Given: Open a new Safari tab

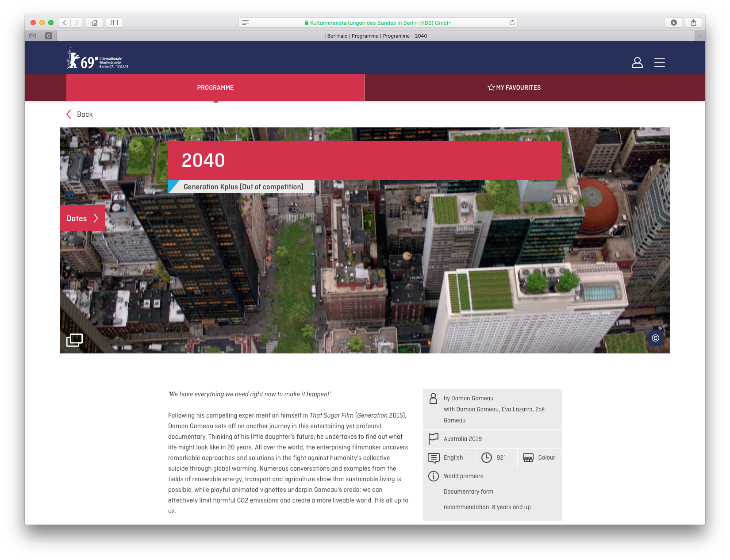Looking at the screenshot, I should click(x=699, y=36).
